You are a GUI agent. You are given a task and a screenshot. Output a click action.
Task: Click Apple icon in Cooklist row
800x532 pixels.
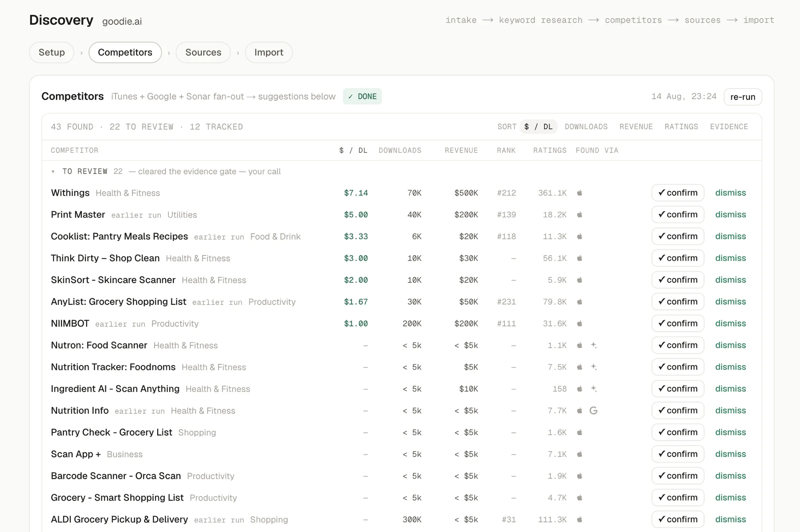(x=580, y=236)
